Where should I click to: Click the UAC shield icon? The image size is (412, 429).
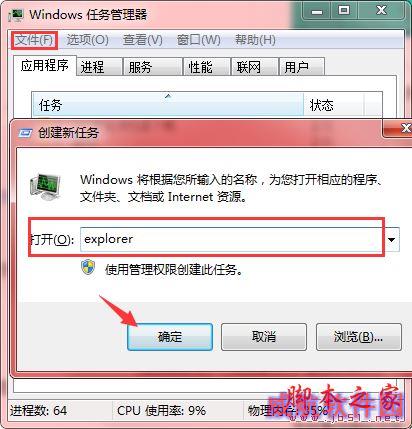(x=88, y=268)
